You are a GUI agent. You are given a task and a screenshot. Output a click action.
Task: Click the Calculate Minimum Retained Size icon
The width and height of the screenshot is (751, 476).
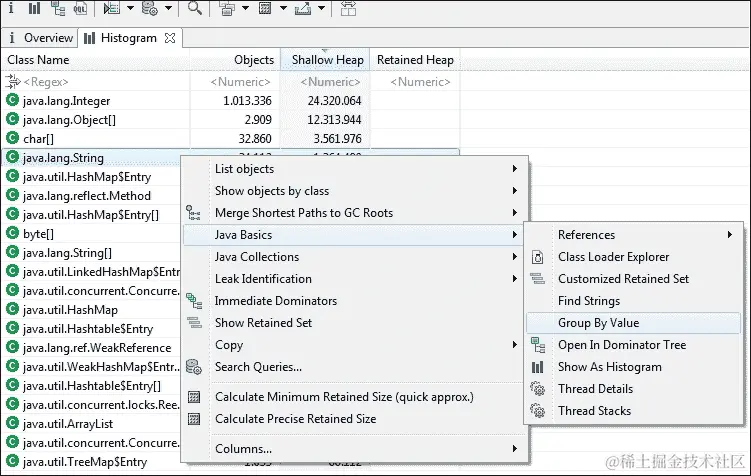194,397
